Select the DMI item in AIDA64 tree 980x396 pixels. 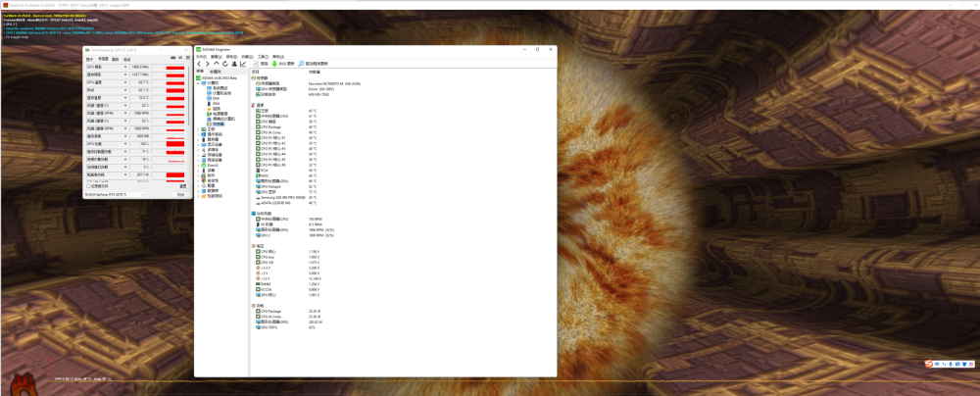[x=215, y=98]
